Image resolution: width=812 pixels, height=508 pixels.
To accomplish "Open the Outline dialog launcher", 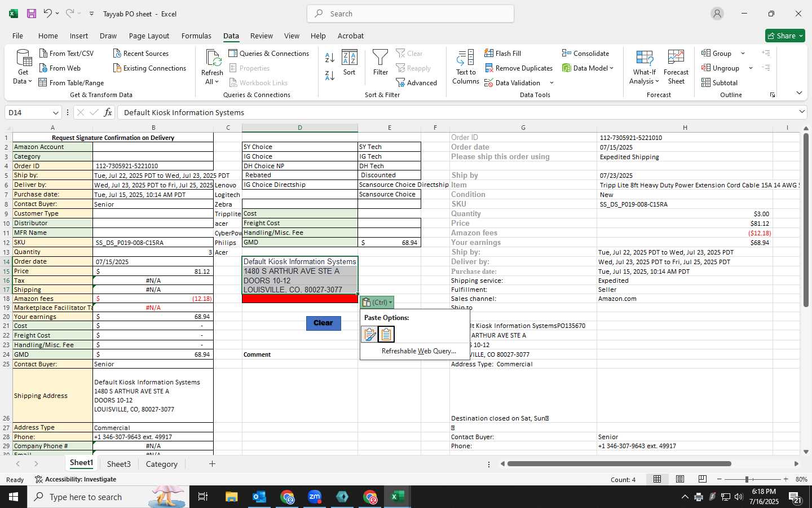I will [x=773, y=95].
